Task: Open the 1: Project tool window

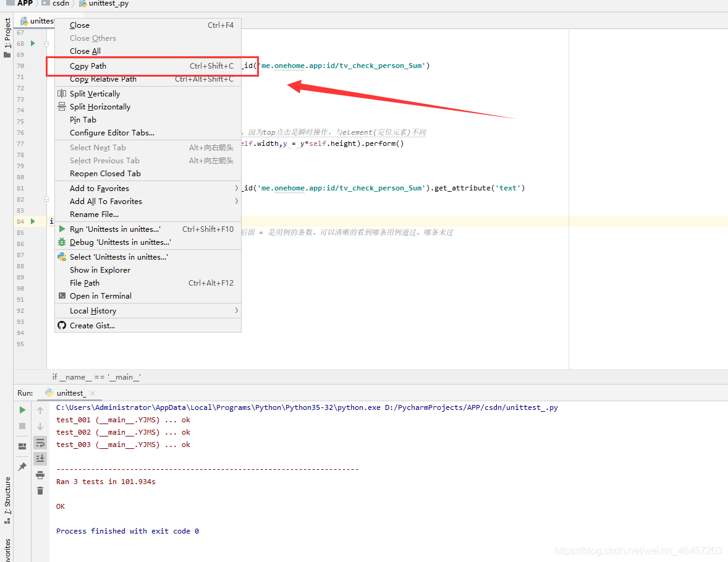Action: click(7, 37)
